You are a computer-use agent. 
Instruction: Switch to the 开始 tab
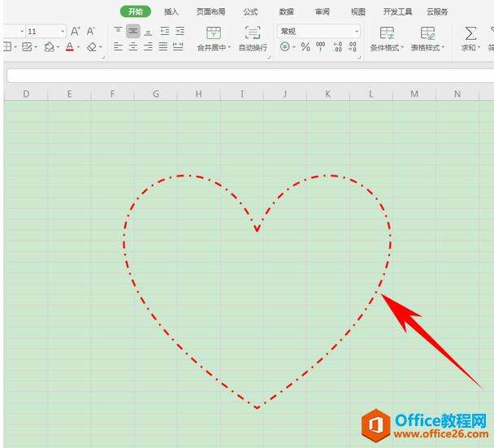click(x=136, y=11)
